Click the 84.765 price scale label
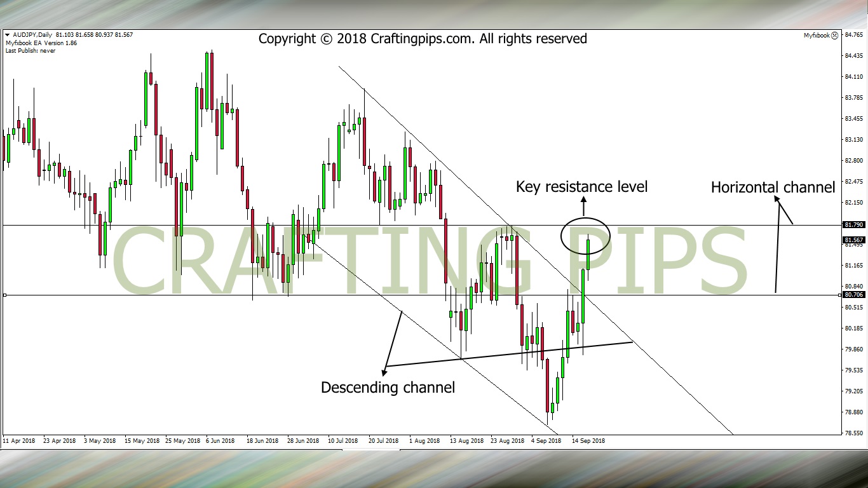This screenshot has width=868, height=488. tap(853, 35)
